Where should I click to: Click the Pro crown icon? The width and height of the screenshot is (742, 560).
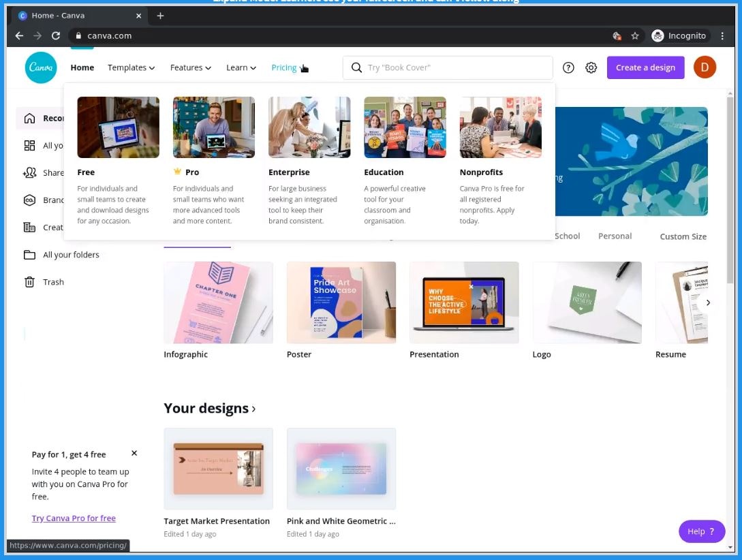point(177,172)
